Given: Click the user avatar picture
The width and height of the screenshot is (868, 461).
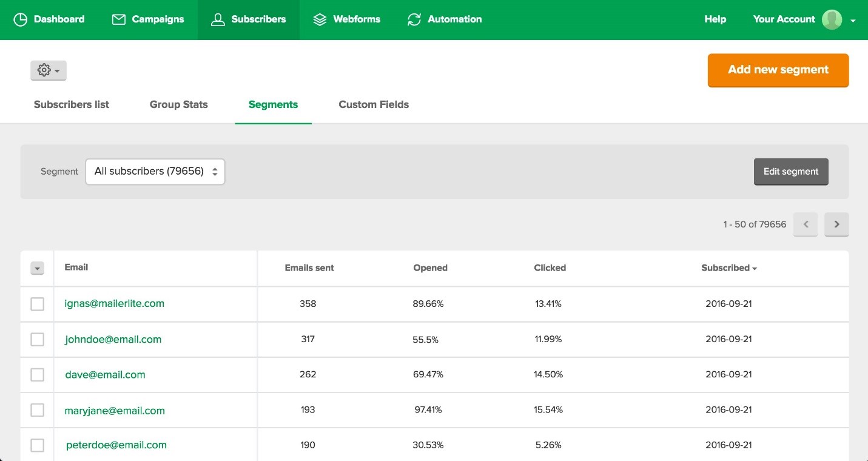Looking at the screenshot, I should pos(832,19).
